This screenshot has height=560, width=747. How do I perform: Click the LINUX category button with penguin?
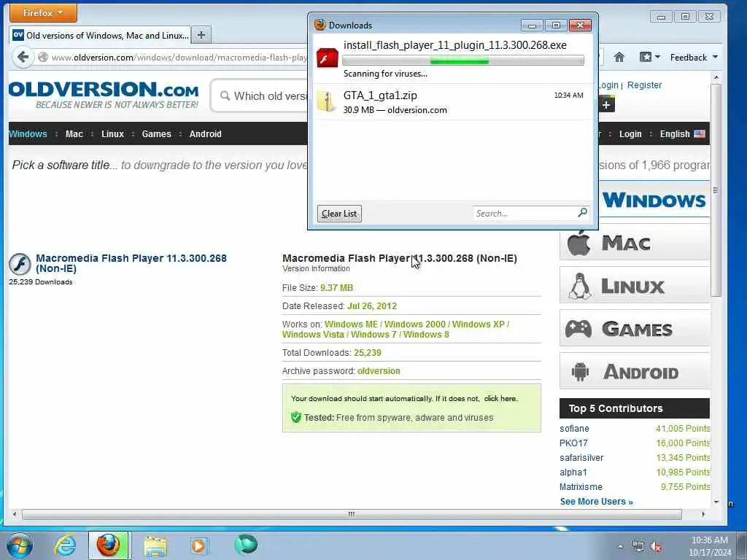(x=635, y=286)
